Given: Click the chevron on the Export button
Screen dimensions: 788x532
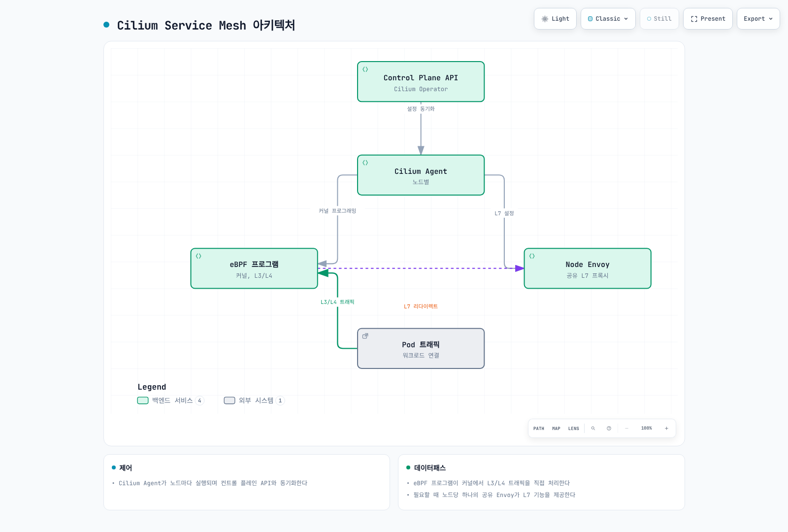Looking at the screenshot, I should tap(771, 19).
